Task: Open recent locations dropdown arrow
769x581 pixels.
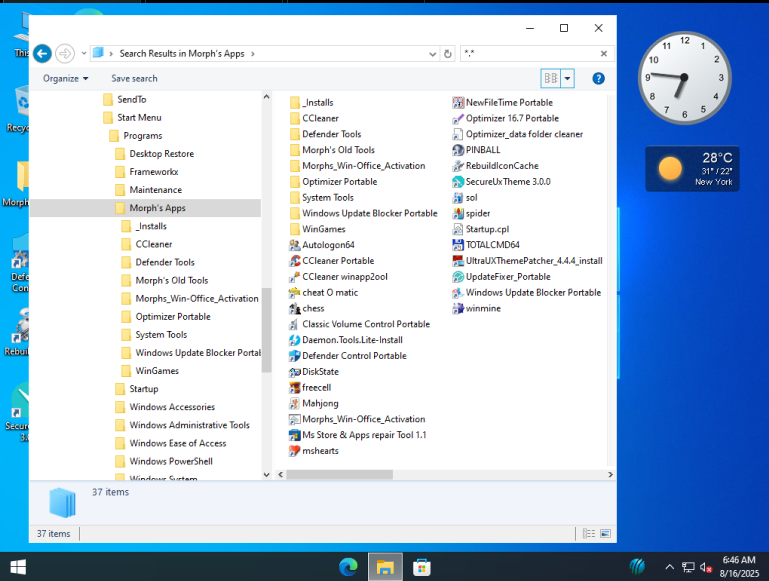Action: click(84, 53)
